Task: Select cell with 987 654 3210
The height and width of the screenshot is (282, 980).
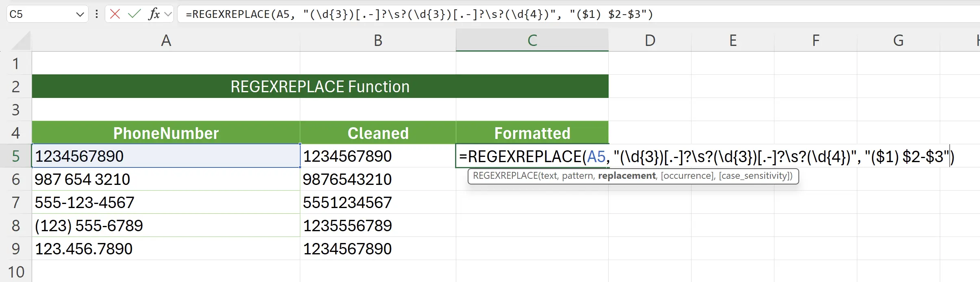Action: click(166, 179)
